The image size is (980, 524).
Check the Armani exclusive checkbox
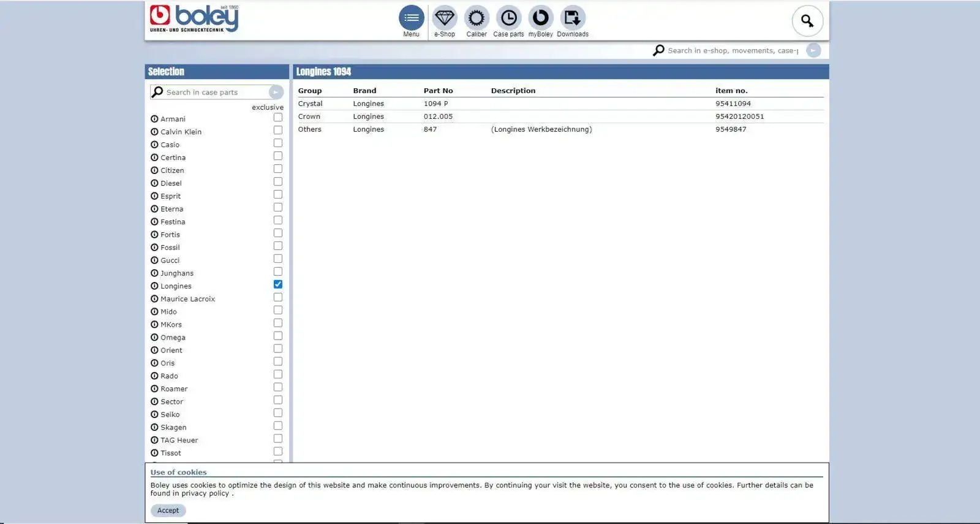pos(278,117)
